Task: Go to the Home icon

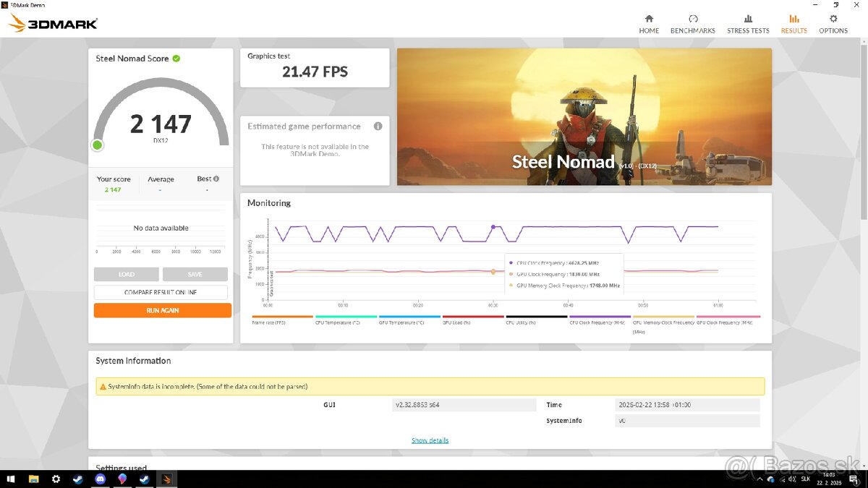Action: pyautogui.click(x=649, y=19)
